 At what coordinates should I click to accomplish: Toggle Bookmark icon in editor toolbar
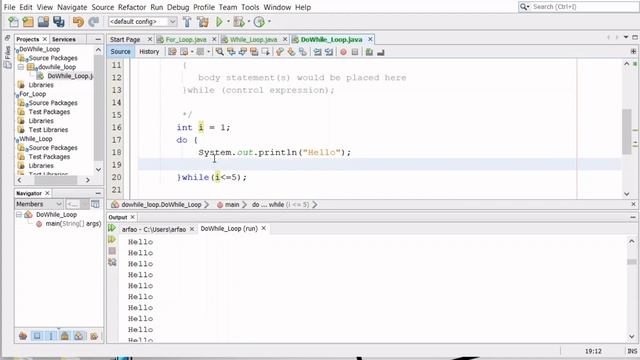pos(302,52)
